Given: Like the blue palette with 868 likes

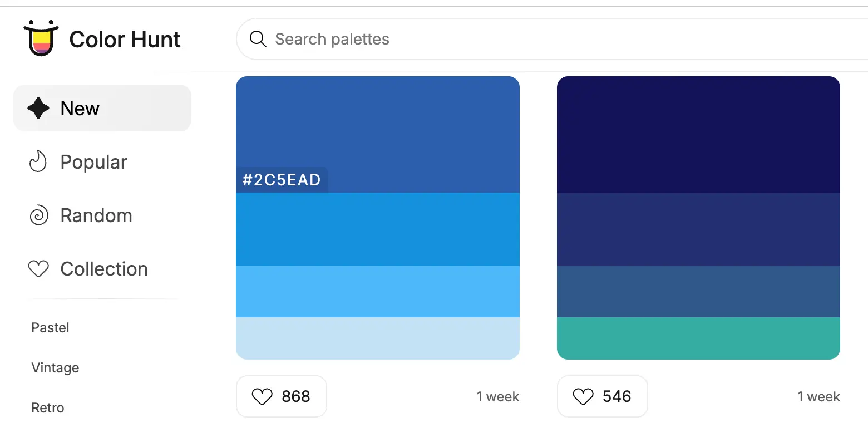Looking at the screenshot, I should [282, 396].
